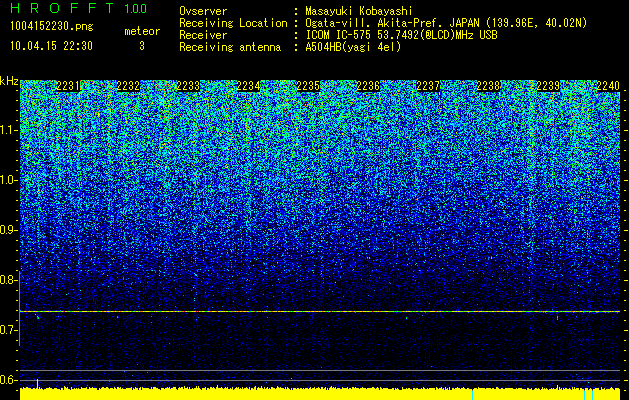
Task: Click the 2232 time marker
Action: [128, 86]
